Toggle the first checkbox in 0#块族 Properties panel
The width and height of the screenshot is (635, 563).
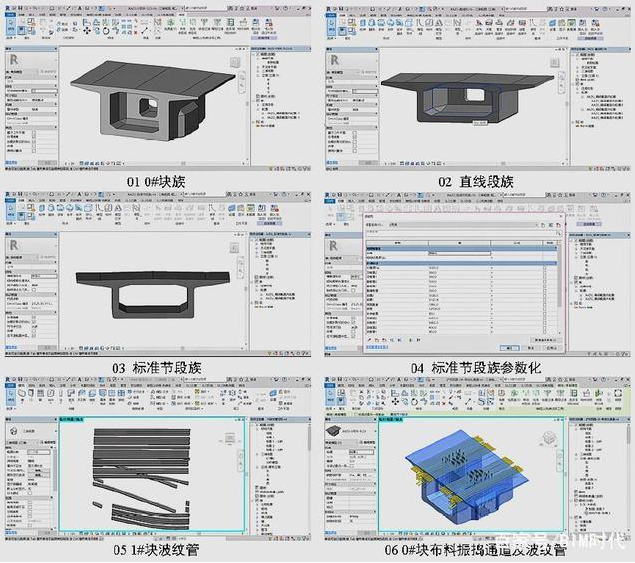(x=36, y=135)
